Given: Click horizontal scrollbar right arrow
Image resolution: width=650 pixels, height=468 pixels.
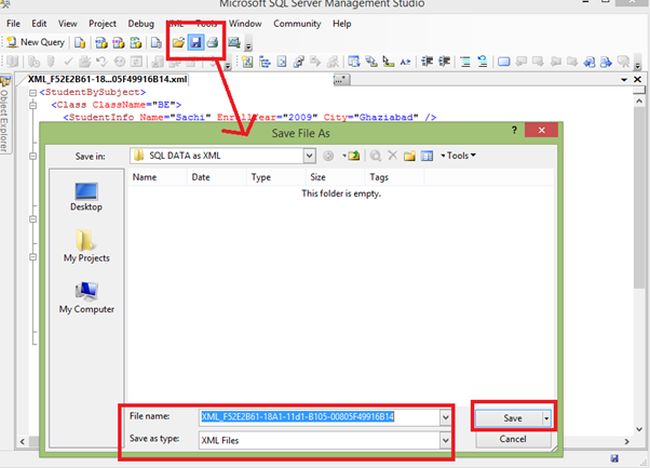Looking at the screenshot, I should click(626, 441).
